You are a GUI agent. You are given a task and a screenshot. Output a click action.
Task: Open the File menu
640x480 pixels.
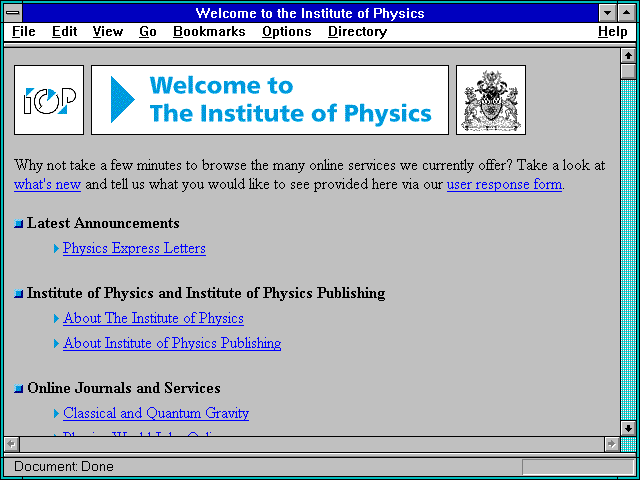click(x=24, y=31)
